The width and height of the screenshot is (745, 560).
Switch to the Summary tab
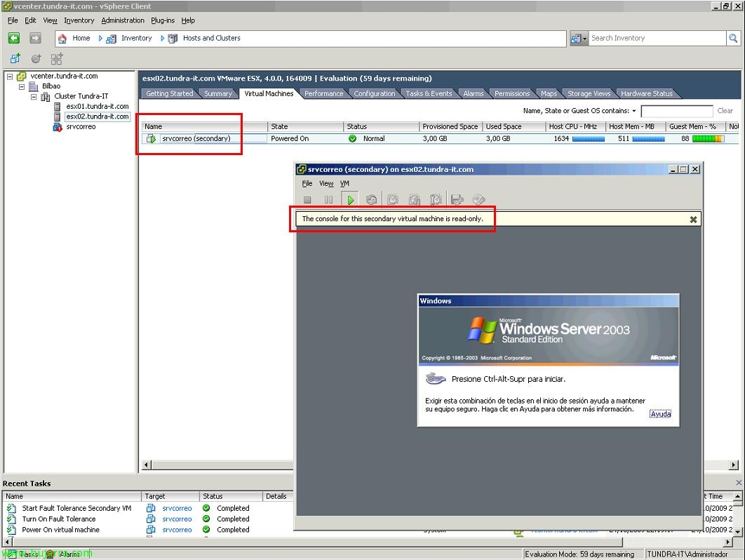(x=218, y=93)
